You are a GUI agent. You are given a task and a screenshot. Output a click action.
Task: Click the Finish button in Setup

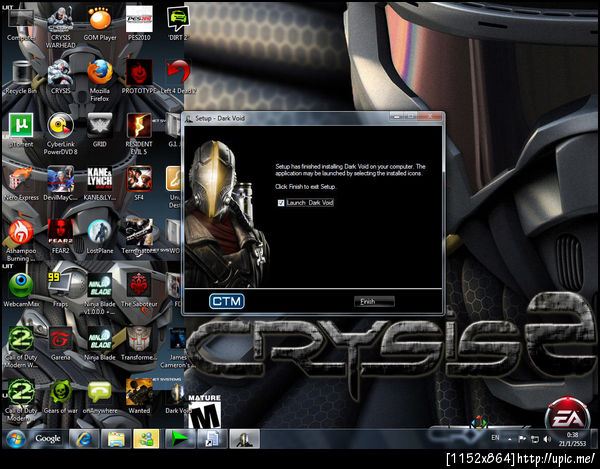[x=374, y=301]
